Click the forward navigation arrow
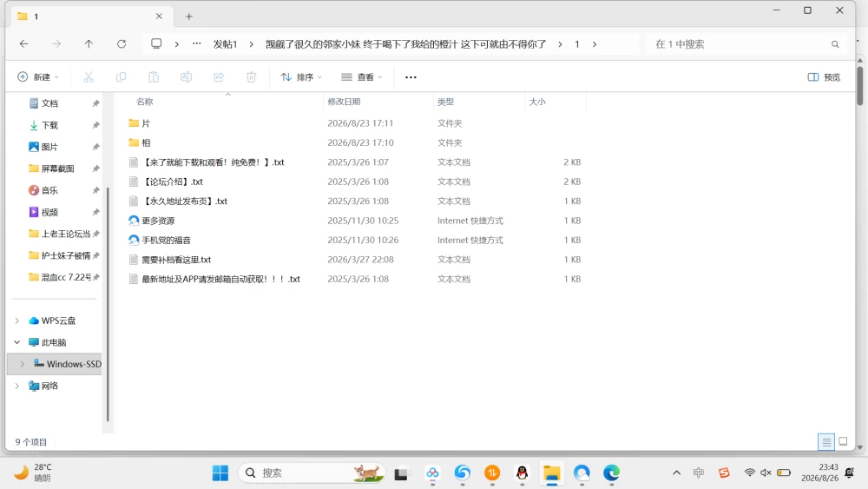 [x=56, y=43]
